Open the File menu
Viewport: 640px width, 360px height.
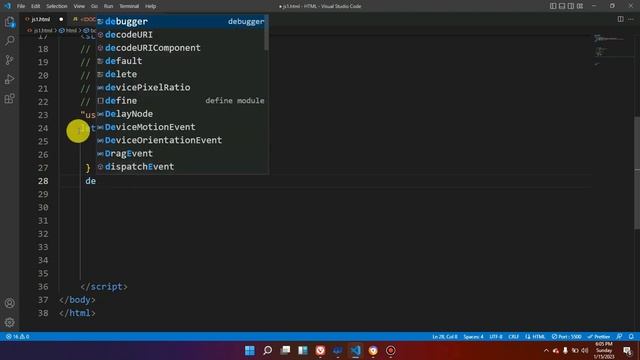tap(21, 6)
